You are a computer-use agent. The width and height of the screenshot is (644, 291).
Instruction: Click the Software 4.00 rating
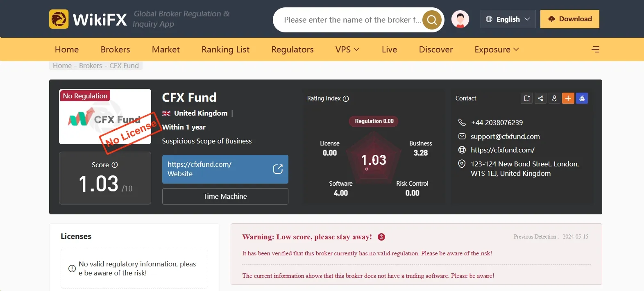pyautogui.click(x=341, y=189)
